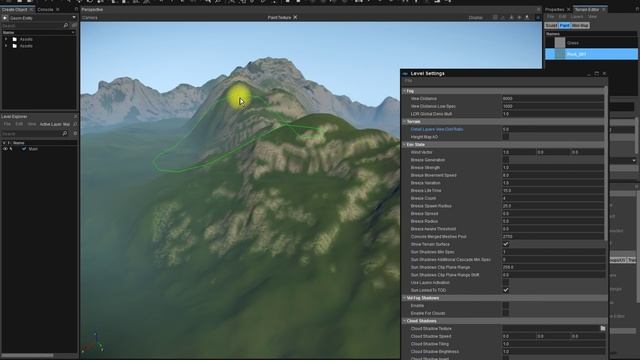This screenshot has height=360, width=640.
Task: Open Level Explorer View menu
Action: (x=32, y=124)
